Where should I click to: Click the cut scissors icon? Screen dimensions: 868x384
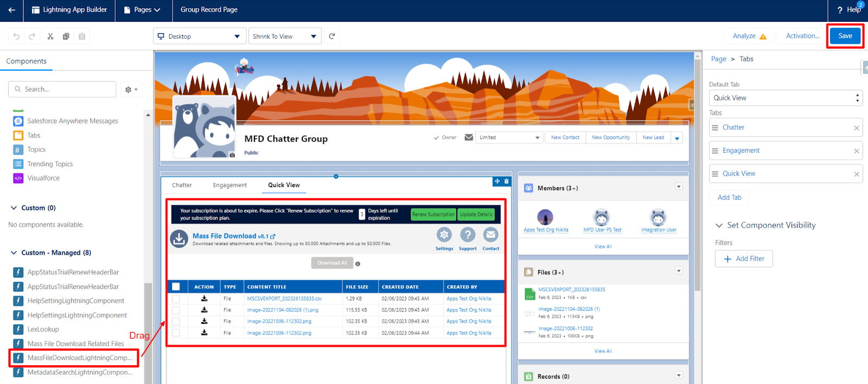point(50,36)
